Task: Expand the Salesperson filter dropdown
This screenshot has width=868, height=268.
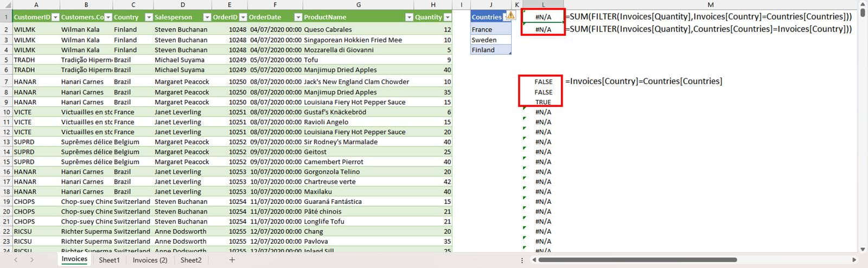Action: tap(207, 17)
